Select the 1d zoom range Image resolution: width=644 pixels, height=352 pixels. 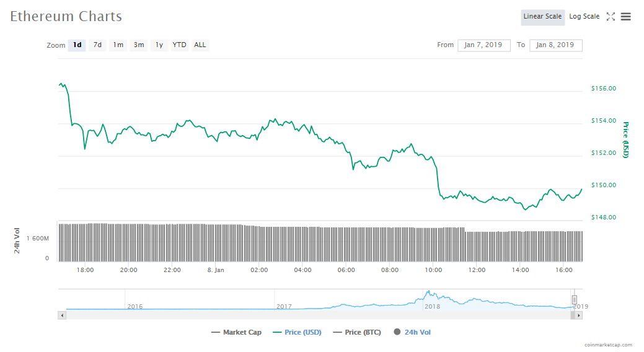coord(77,45)
